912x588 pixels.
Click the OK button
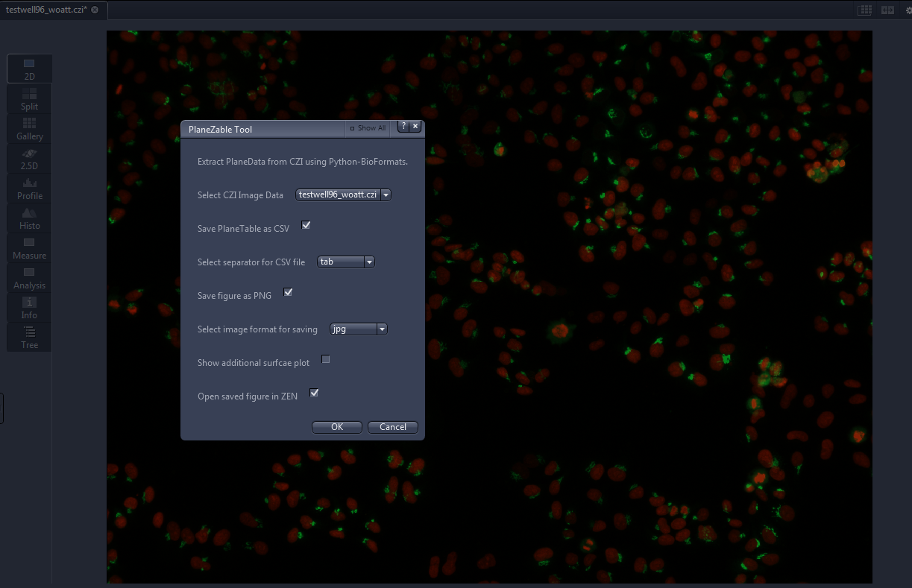(337, 427)
